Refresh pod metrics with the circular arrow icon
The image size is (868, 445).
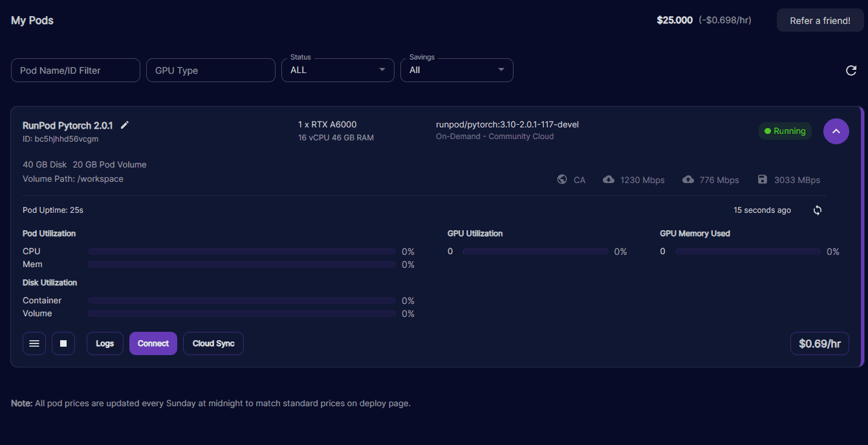pyautogui.click(x=817, y=210)
